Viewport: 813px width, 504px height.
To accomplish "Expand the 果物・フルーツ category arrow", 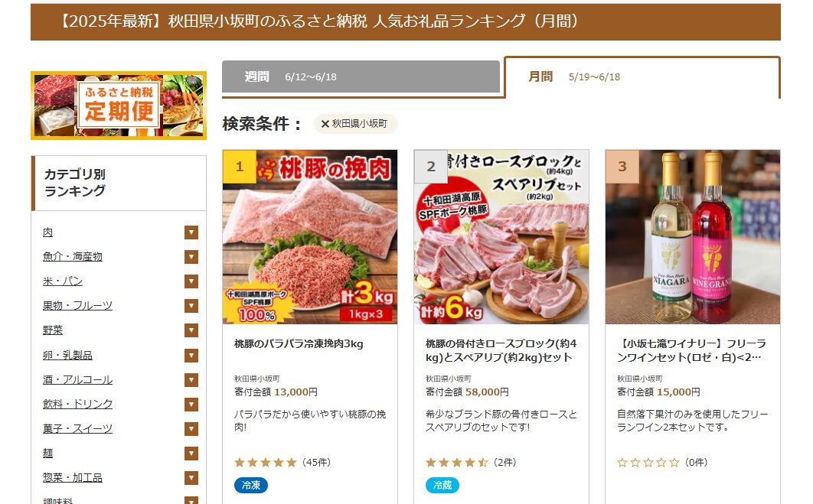I will [191, 306].
